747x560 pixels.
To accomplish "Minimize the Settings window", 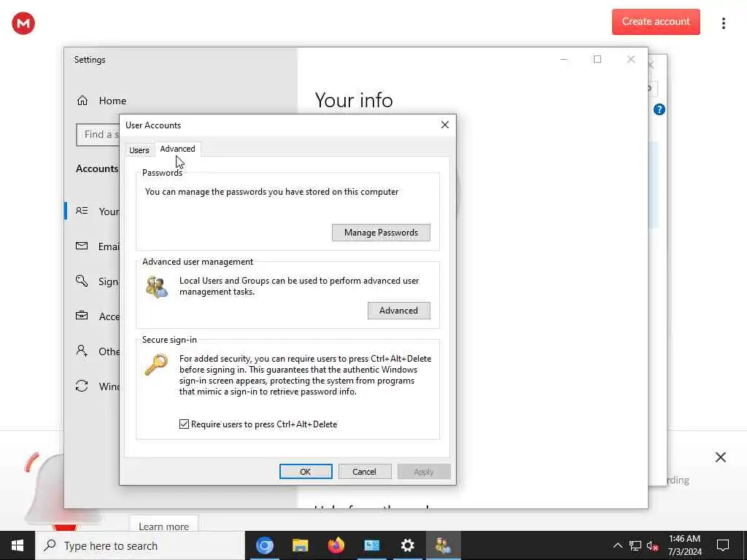I will (564, 59).
